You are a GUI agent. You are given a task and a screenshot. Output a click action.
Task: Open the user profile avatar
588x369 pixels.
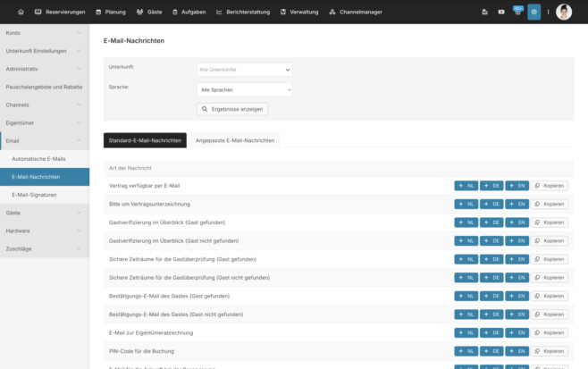(x=564, y=12)
